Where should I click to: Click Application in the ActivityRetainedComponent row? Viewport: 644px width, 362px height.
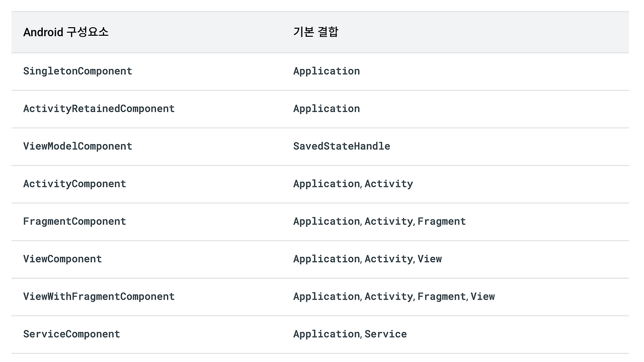tap(327, 109)
